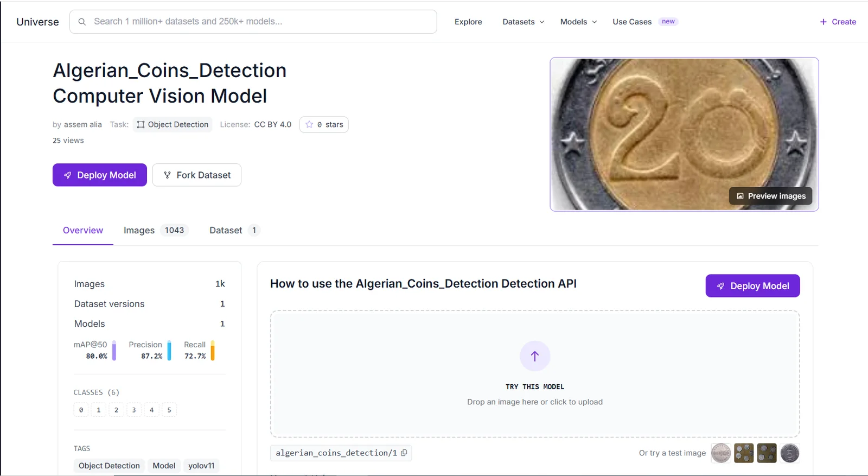Click the Fork Dataset button

click(197, 175)
